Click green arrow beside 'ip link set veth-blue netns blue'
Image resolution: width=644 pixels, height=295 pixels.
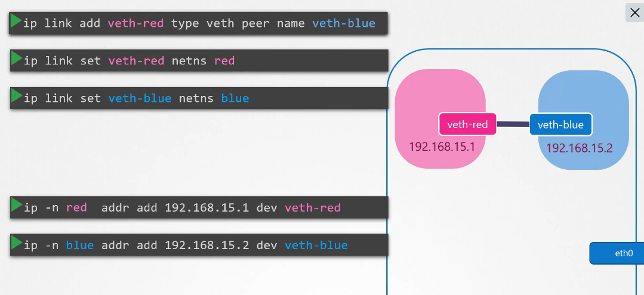(16, 96)
